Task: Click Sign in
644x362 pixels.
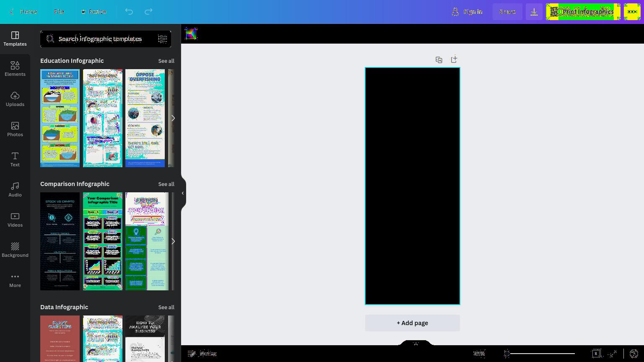Action: [x=467, y=12]
